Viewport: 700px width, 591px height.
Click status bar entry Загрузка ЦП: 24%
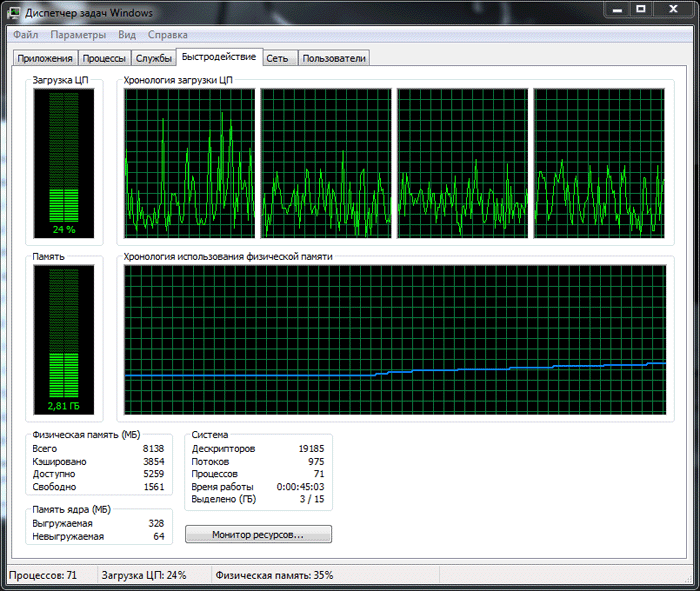pyautogui.click(x=144, y=575)
